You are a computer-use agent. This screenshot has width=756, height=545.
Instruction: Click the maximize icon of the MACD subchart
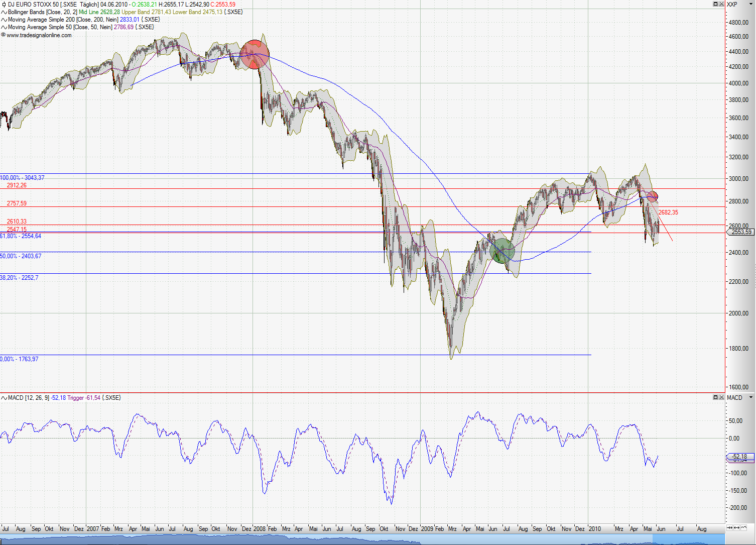click(x=716, y=397)
